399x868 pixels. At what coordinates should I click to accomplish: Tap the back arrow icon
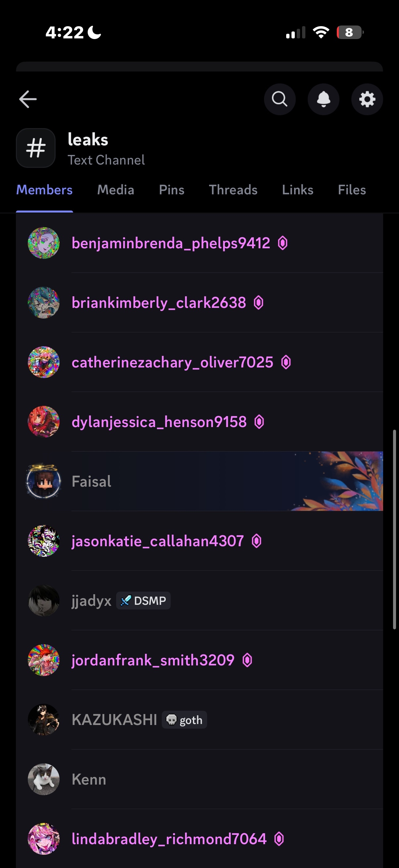[x=27, y=99]
